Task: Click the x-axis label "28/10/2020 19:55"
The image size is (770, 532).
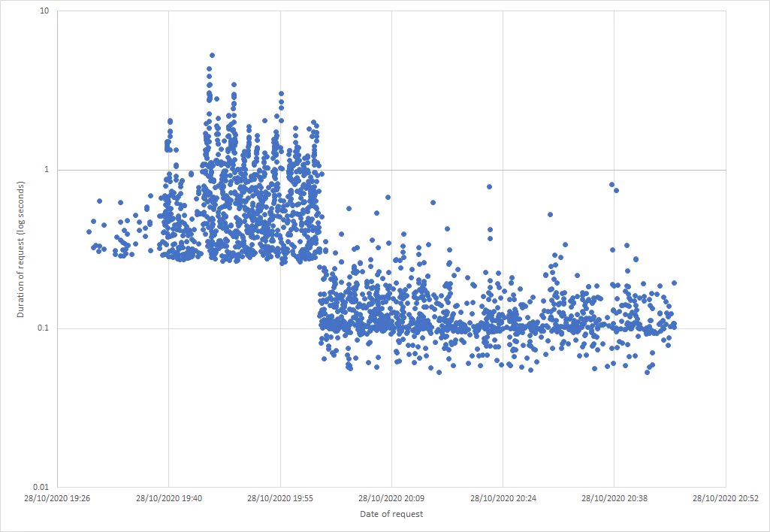Action: tap(280, 499)
